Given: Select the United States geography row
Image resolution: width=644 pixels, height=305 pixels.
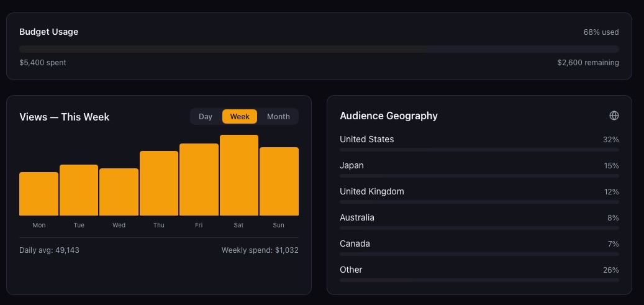Looking at the screenshot, I should tap(479, 142).
